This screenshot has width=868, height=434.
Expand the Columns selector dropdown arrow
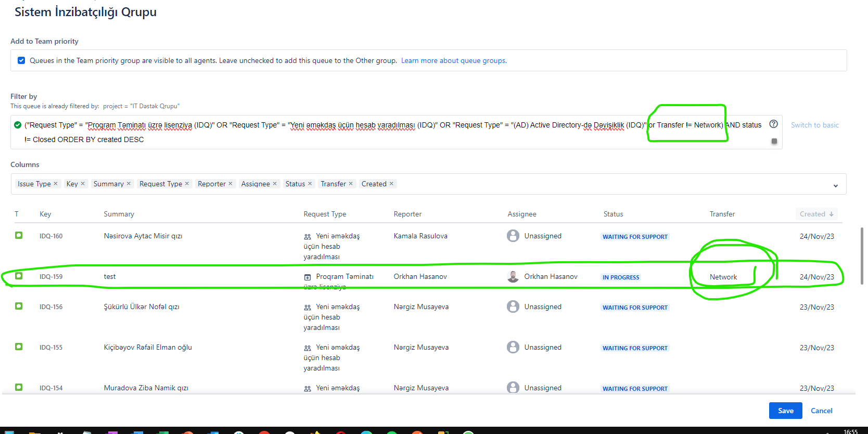(836, 186)
